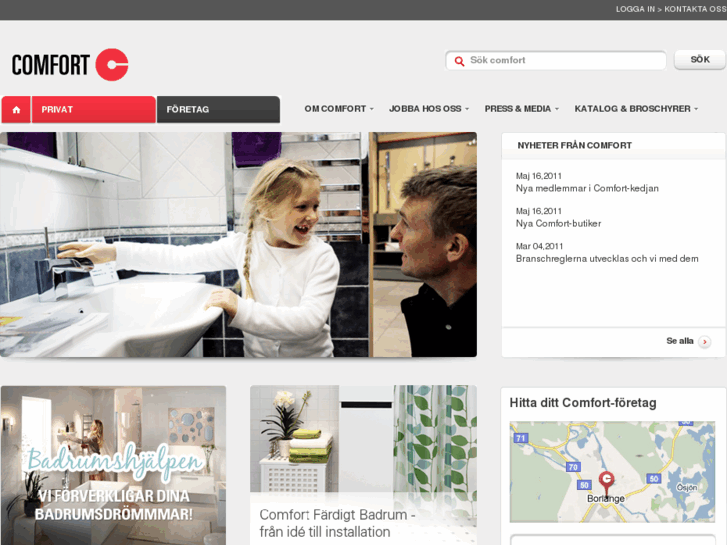The width and height of the screenshot is (727, 545).
Task: Open news Branschreglerna utvecklas och vi med dem
Action: click(607, 259)
